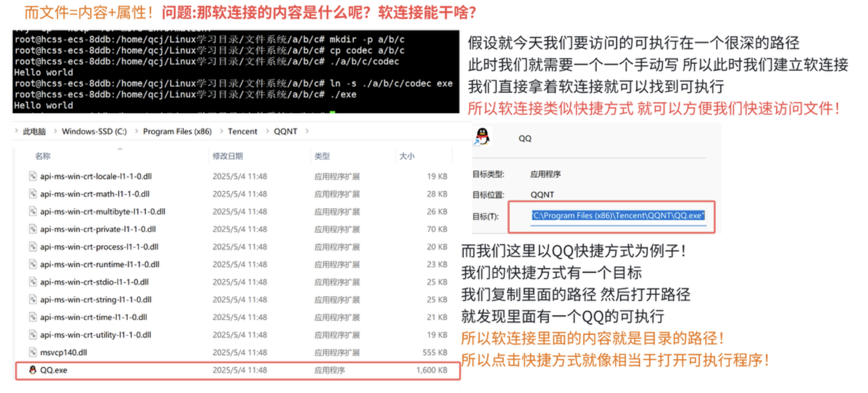Select file name api-ms-win-crt-utility-l1-1-0.dll
This screenshot has width=868, height=393.
tap(96, 335)
